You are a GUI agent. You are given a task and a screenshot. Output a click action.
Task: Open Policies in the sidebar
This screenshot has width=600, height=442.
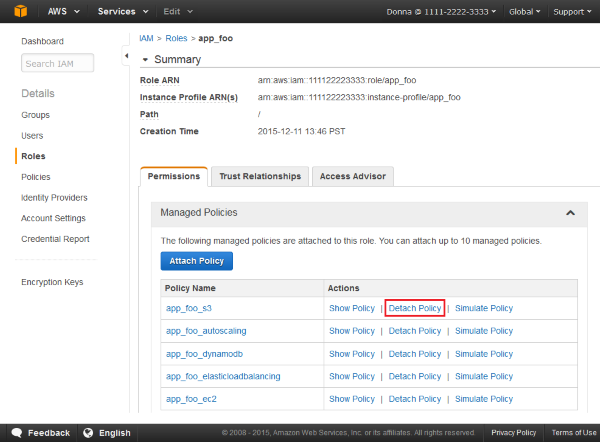tap(36, 177)
